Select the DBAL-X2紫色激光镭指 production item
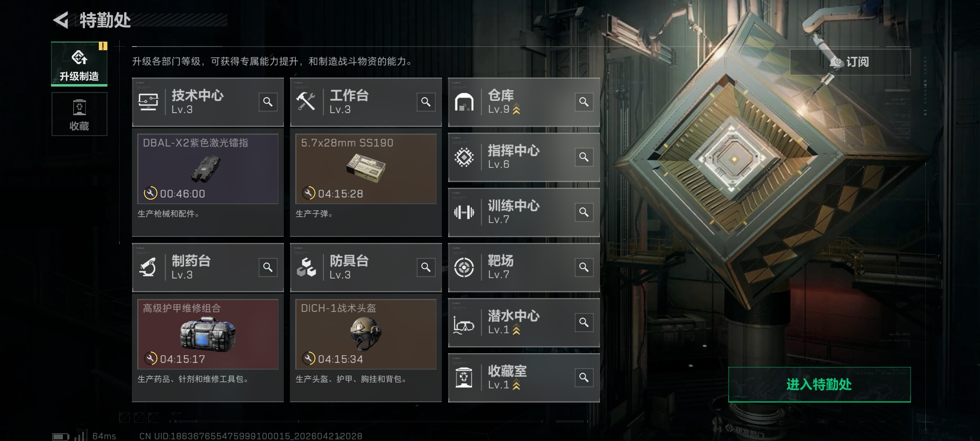The image size is (980, 441). pos(208,169)
